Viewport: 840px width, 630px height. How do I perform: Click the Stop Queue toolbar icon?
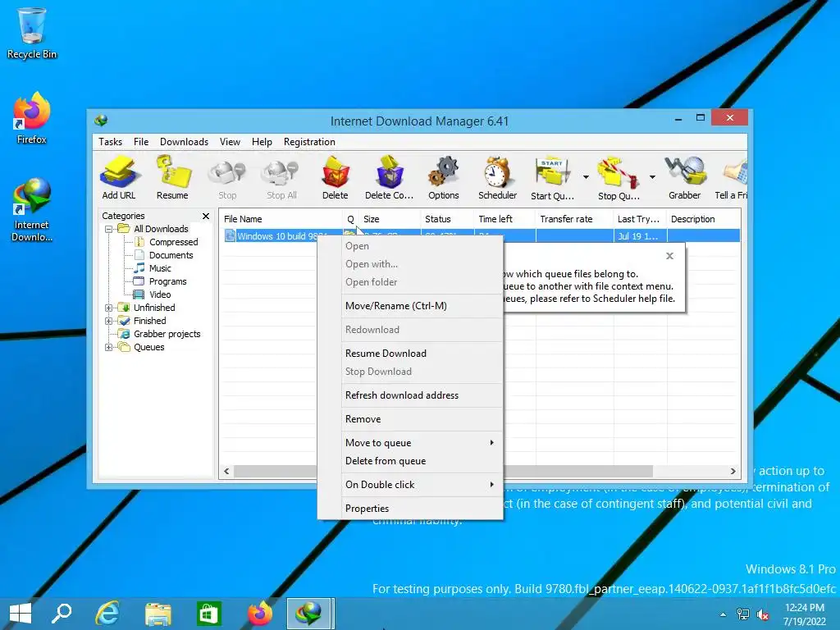(619, 177)
